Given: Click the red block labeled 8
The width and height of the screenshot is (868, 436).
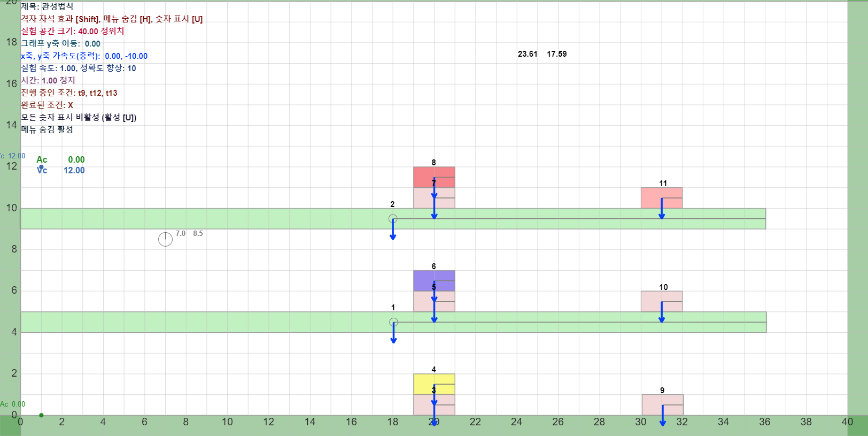Looking at the screenshot, I should point(434,177).
